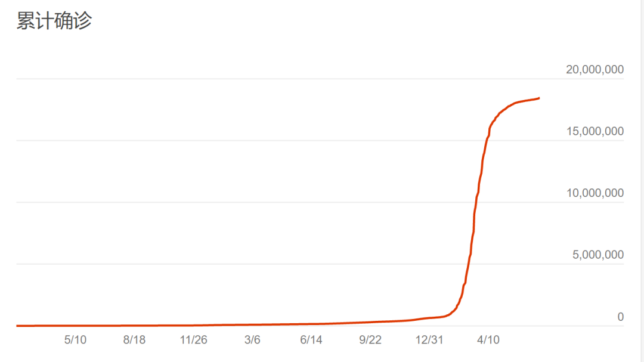The image size is (644, 362).
Task: Select the 3/6 date marker
Action: [252, 340]
